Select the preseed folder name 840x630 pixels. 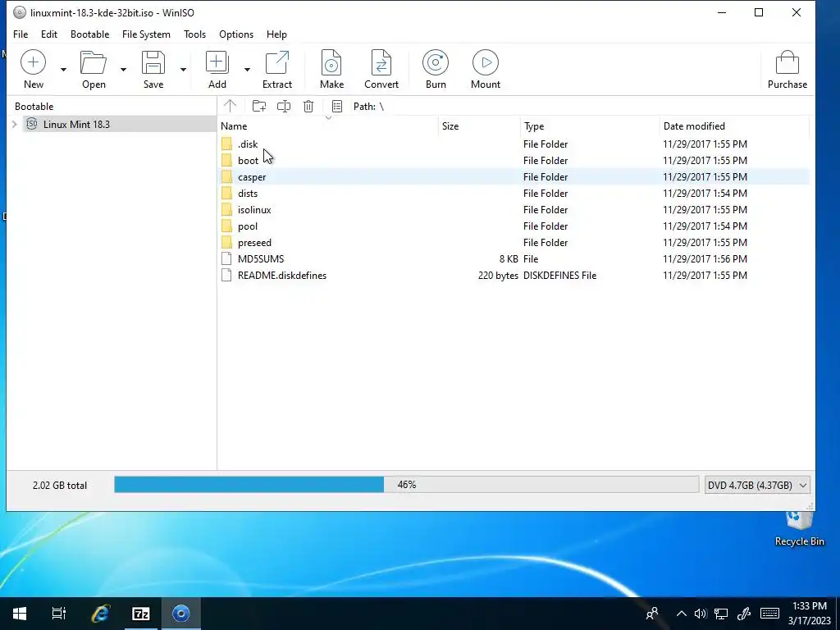(x=254, y=243)
